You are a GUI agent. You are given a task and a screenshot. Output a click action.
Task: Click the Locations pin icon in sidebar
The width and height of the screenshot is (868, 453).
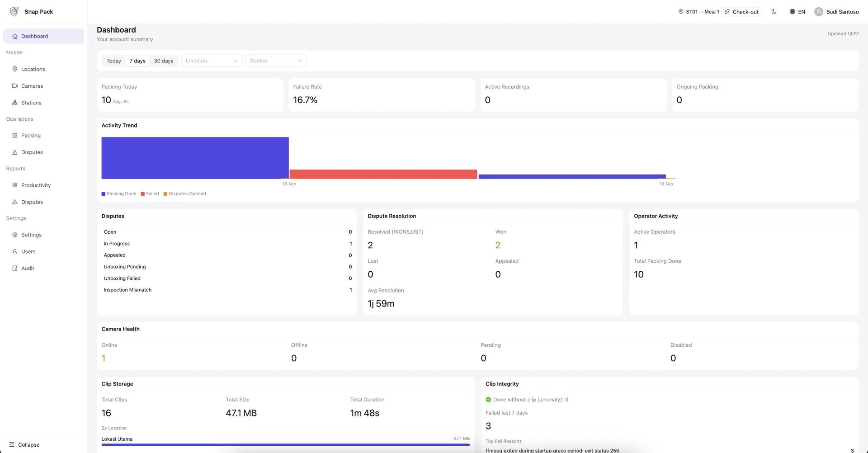(15, 69)
